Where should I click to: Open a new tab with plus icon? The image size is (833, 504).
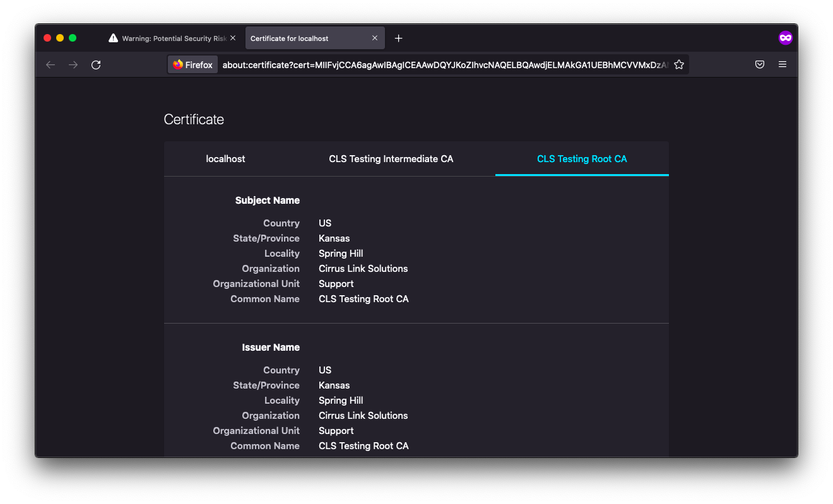398,38
